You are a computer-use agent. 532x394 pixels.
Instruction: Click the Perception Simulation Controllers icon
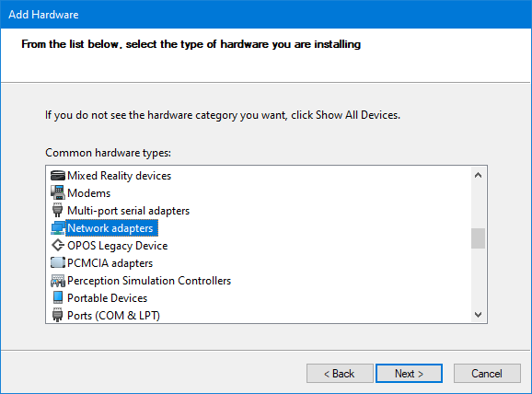[x=58, y=281]
